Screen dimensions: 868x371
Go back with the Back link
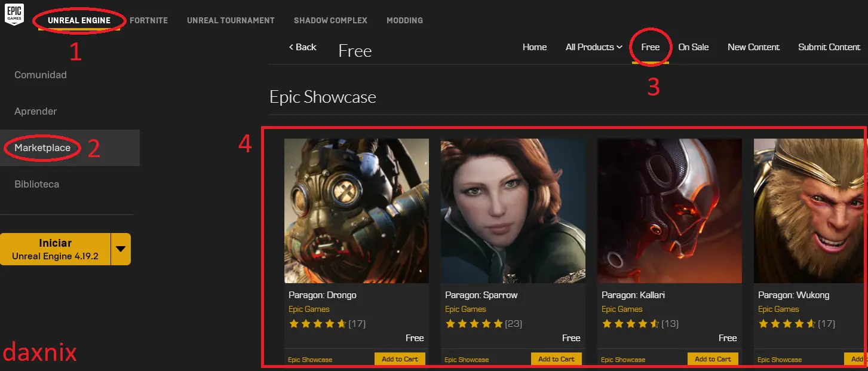tap(302, 47)
